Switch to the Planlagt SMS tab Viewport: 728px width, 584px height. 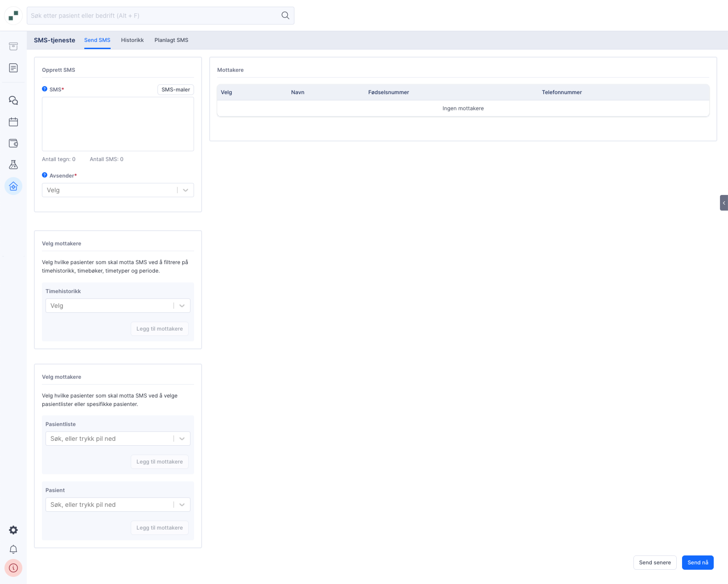(x=171, y=40)
